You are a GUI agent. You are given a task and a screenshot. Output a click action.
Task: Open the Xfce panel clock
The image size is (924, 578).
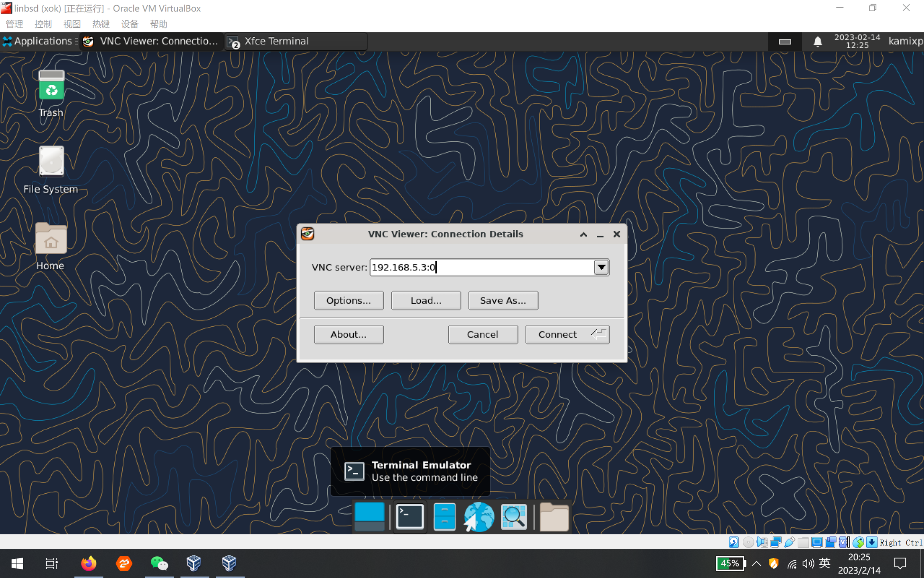point(857,41)
